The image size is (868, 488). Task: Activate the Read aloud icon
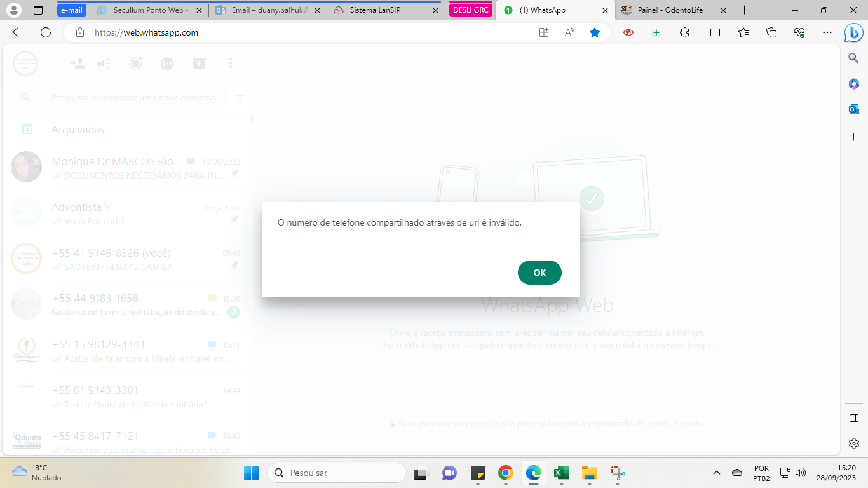[x=569, y=32]
